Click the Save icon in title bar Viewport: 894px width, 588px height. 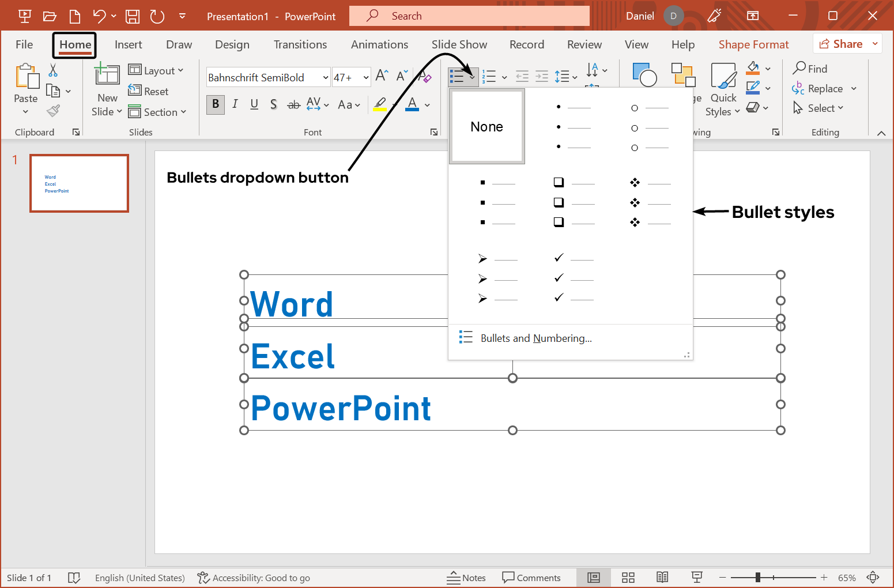[x=133, y=16]
